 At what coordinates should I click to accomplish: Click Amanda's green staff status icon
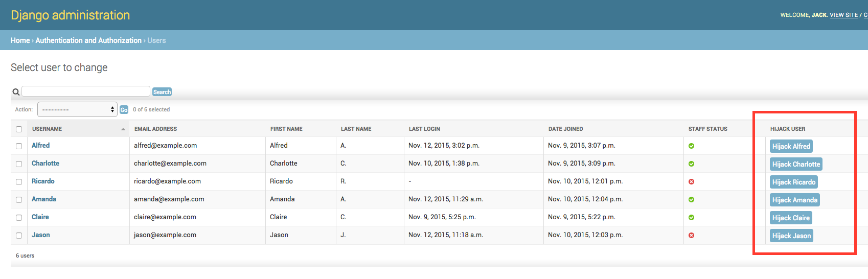click(691, 200)
